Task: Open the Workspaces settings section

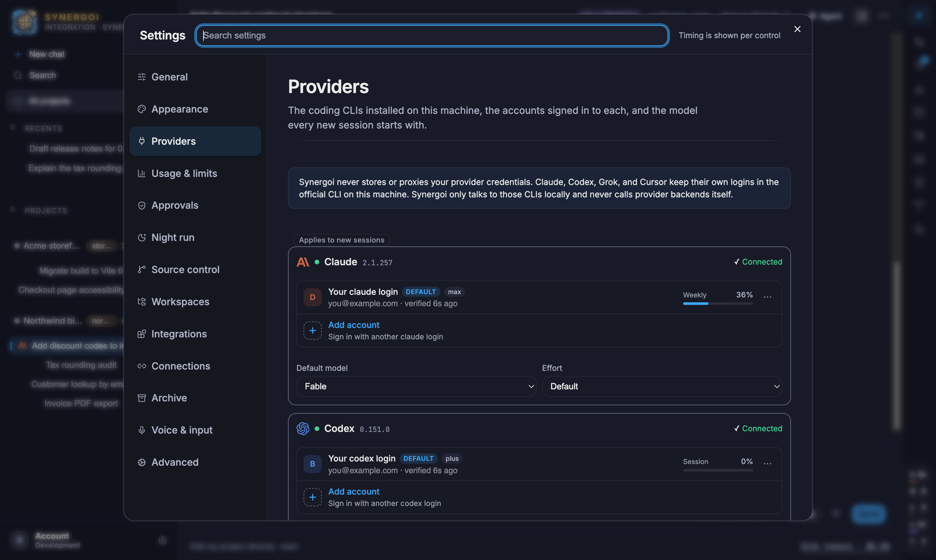Action: pos(195,302)
